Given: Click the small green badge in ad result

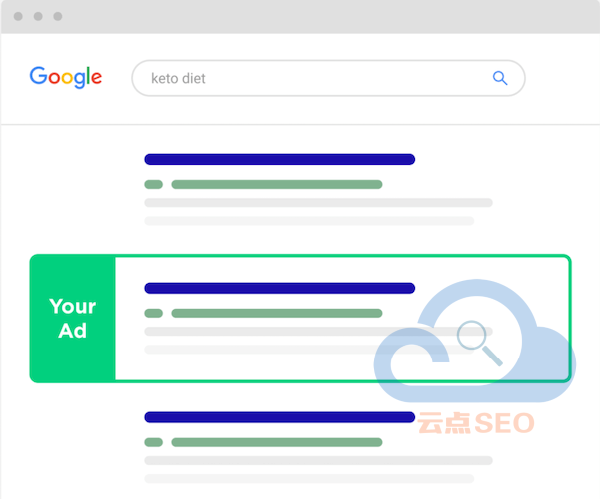Looking at the screenshot, I should pos(153,313).
